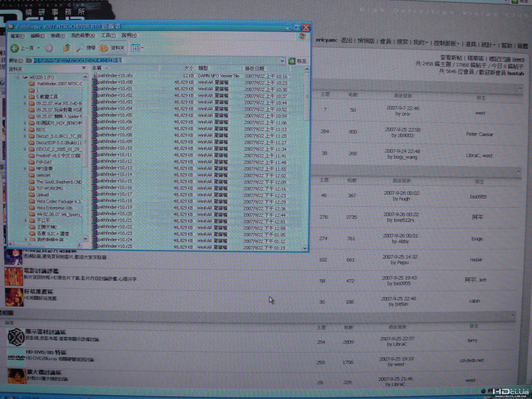
Task: Click the Up folder icon in toolbar
Action: (x=67, y=48)
